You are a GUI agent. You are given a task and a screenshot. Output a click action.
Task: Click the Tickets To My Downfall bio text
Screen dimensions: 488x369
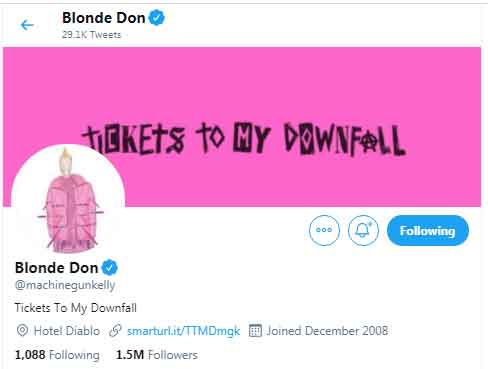pyautogui.click(x=76, y=308)
